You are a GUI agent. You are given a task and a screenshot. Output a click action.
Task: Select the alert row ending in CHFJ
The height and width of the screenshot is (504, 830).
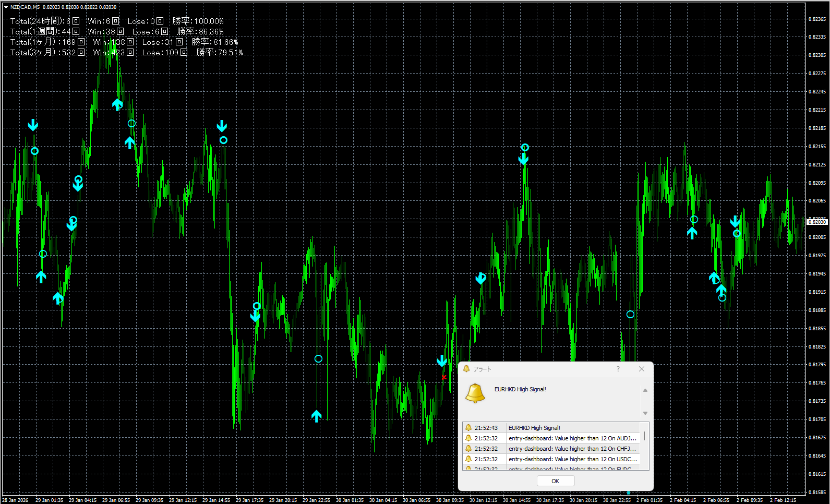point(550,449)
